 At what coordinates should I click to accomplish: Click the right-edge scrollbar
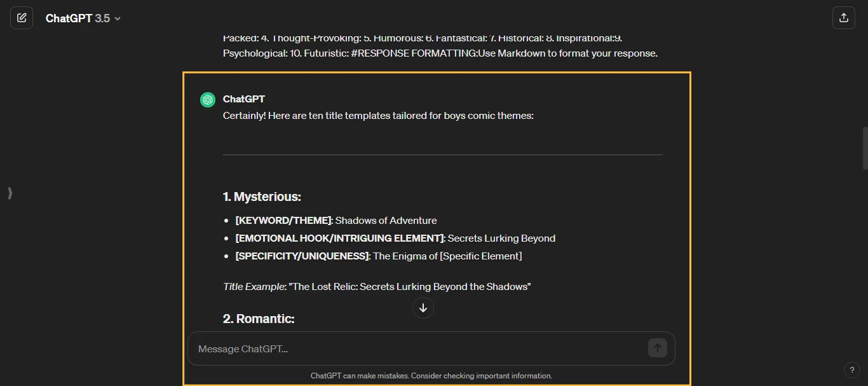tap(865, 146)
